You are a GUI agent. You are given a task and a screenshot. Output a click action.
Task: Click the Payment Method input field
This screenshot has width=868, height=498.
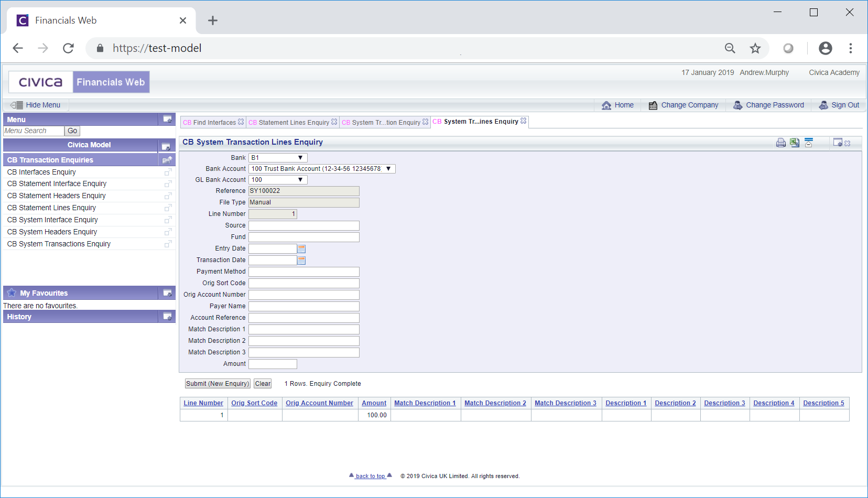tap(304, 272)
